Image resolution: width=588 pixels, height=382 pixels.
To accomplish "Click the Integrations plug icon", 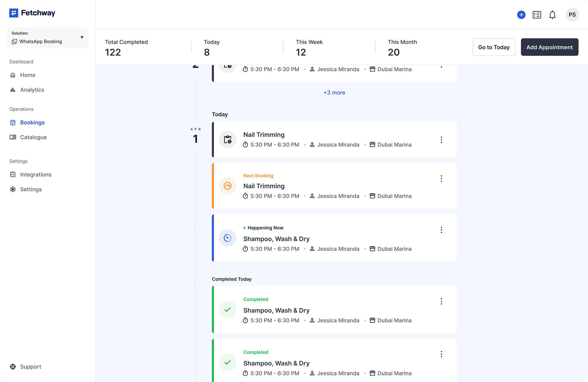I will 13,174.
